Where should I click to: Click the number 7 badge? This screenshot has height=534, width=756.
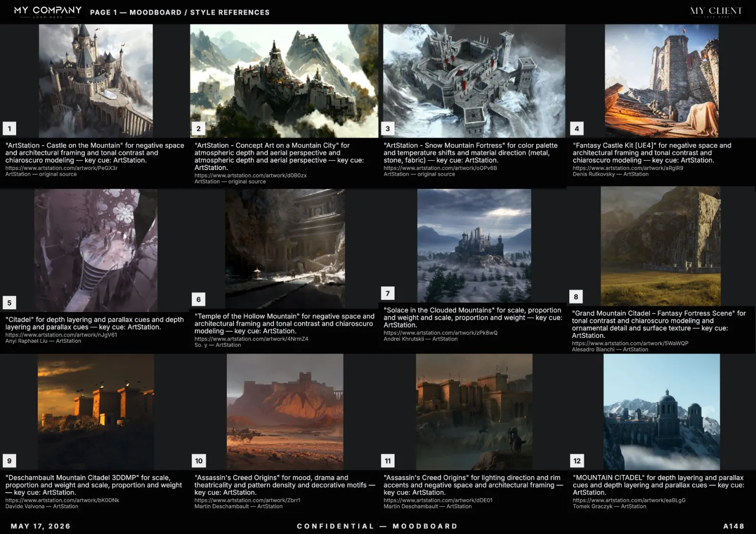point(388,293)
